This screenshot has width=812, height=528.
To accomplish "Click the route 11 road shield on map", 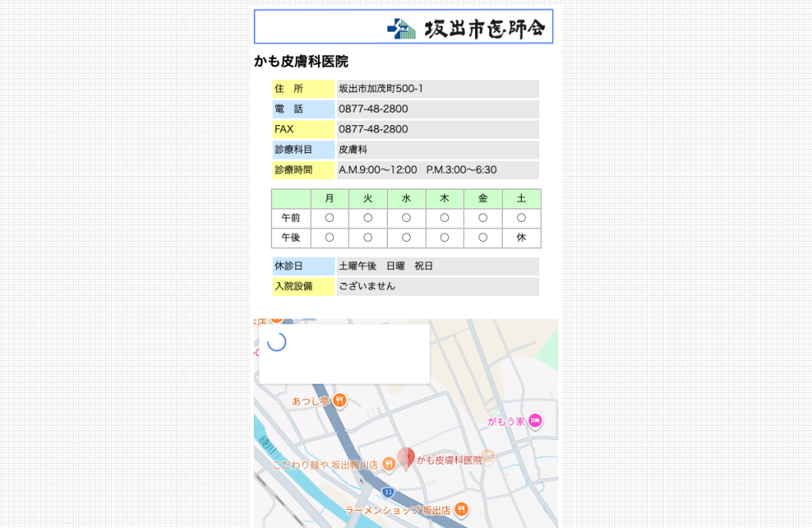I will pos(388,492).
